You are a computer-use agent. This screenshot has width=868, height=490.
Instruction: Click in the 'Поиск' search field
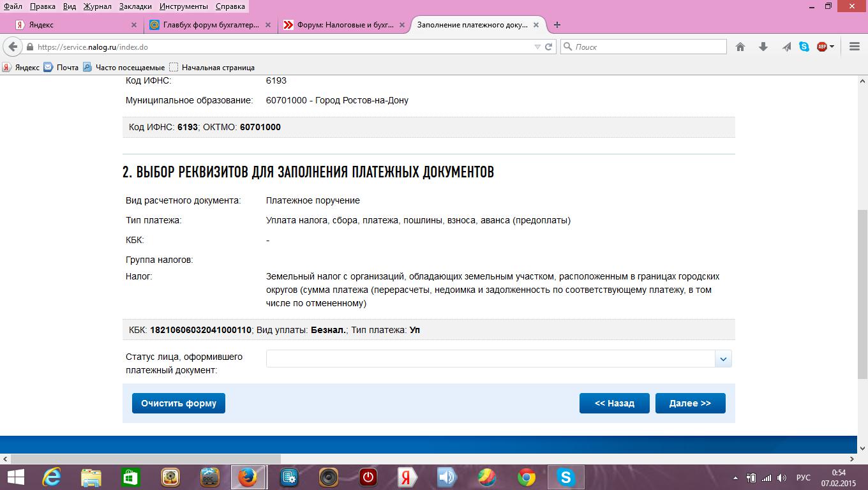click(x=648, y=47)
